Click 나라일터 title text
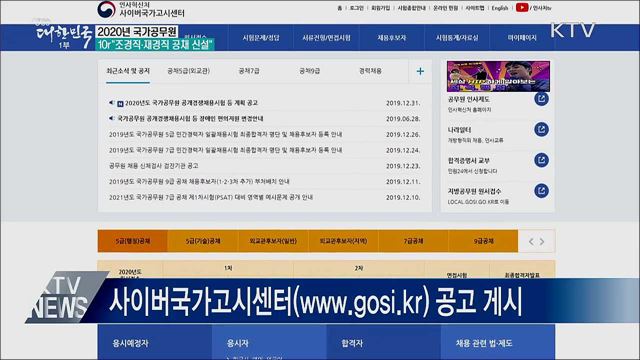This screenshot has width=640, height=360. 459,130
